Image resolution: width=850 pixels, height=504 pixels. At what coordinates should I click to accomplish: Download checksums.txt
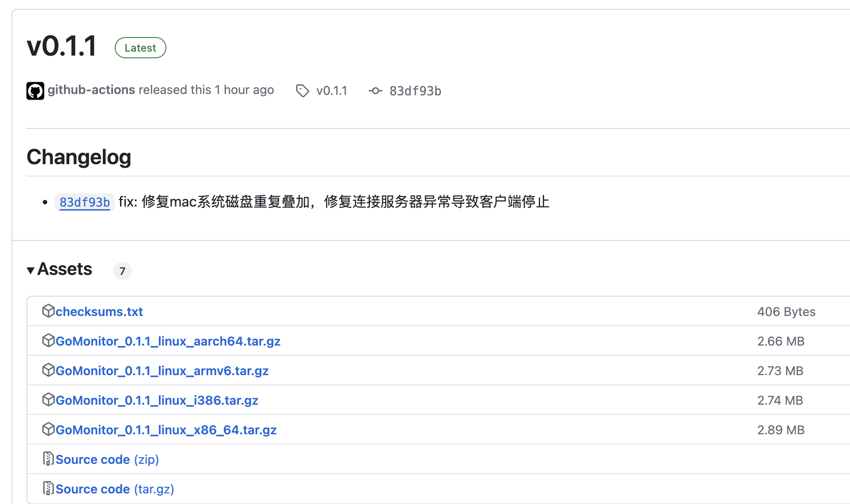tap(99, 312)
